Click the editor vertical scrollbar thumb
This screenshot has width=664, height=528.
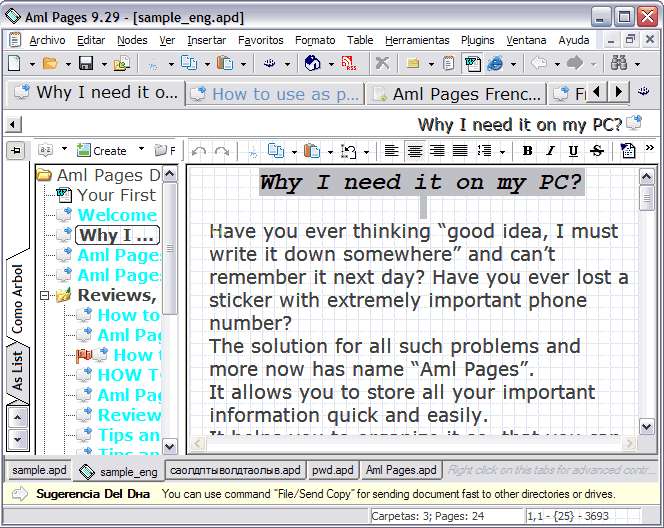pyautogui.click(x=647, y=198)
